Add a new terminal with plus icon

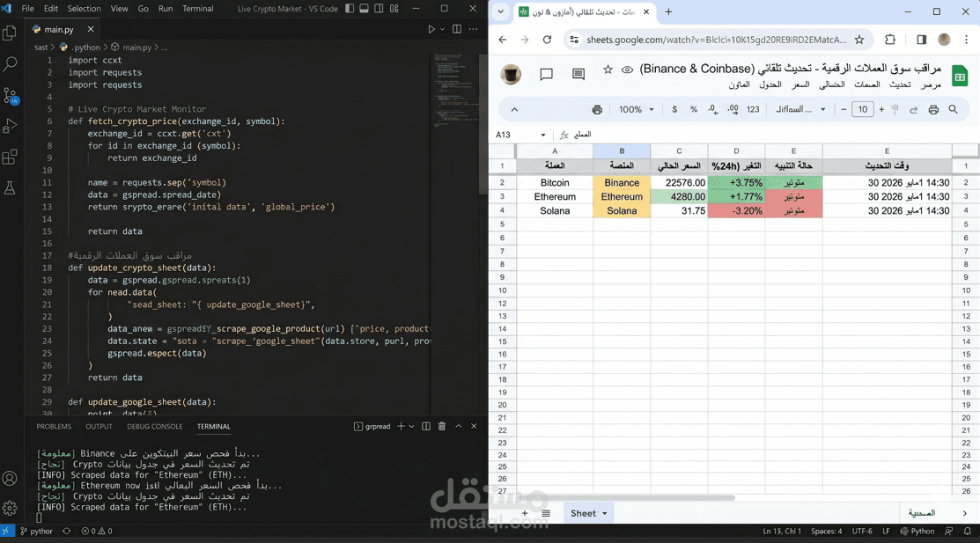401,426
